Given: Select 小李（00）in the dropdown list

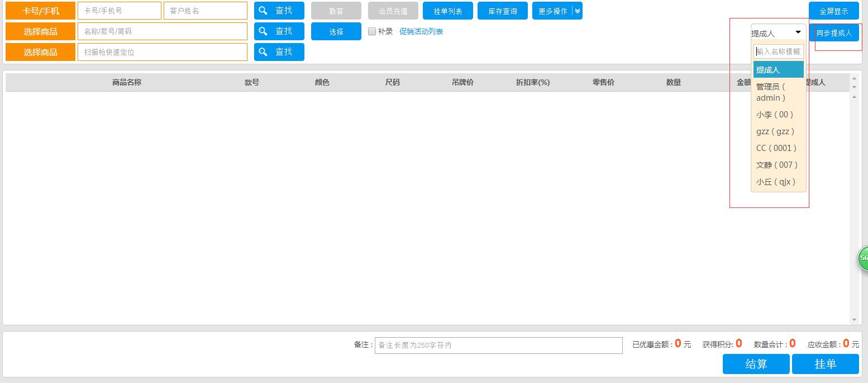Looking at the screenshot, I should 775,115.
